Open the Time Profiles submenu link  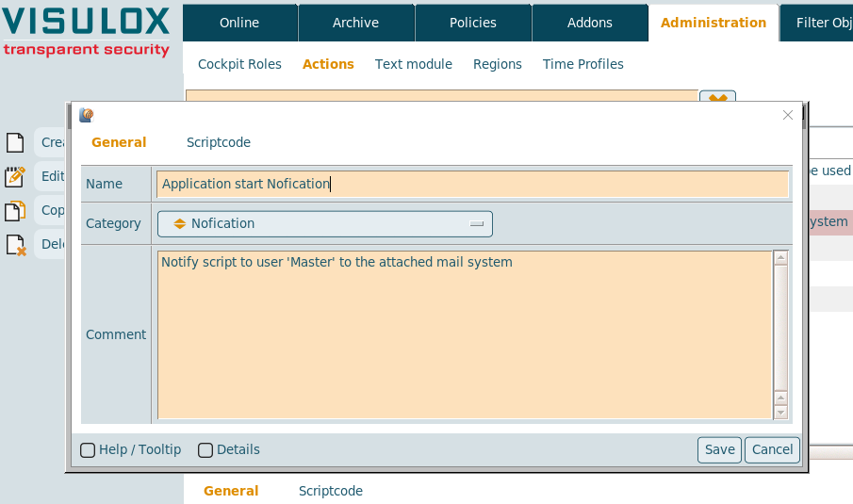point(582,64)
